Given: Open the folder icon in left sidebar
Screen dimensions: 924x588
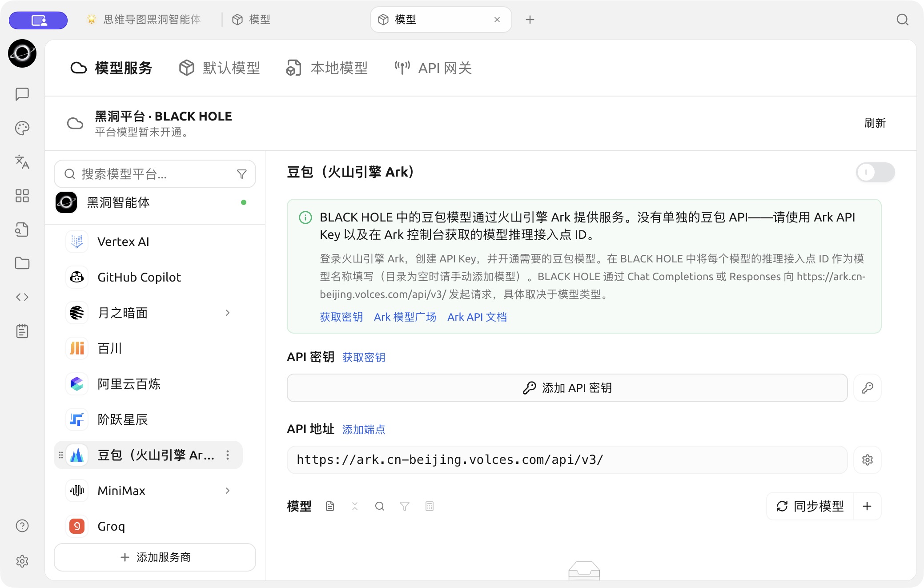Looking at the screenshot, I should point(22,263).
